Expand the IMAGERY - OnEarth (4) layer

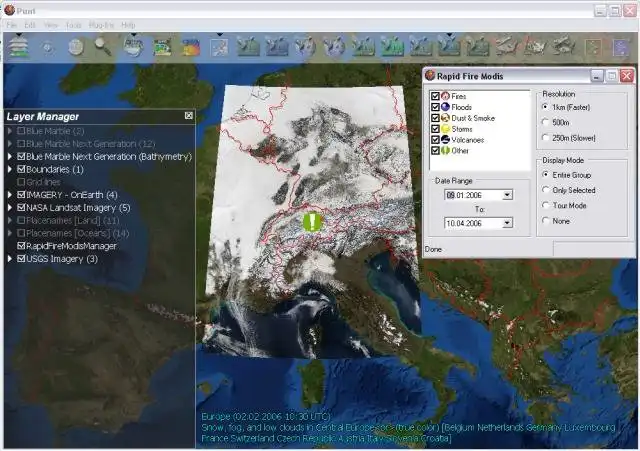(x=10, y=195)
